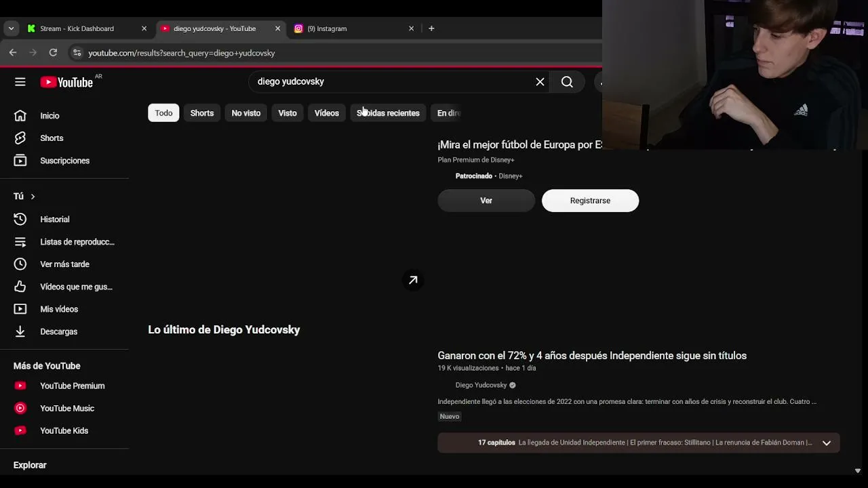
Task: Select the diego yudcovsky - YouTube tab
Action: 220,28
